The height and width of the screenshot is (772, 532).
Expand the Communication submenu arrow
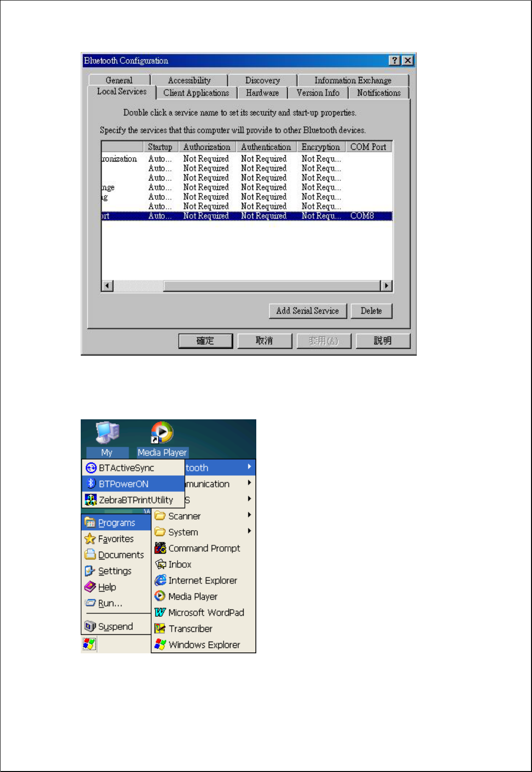point(249,483)
